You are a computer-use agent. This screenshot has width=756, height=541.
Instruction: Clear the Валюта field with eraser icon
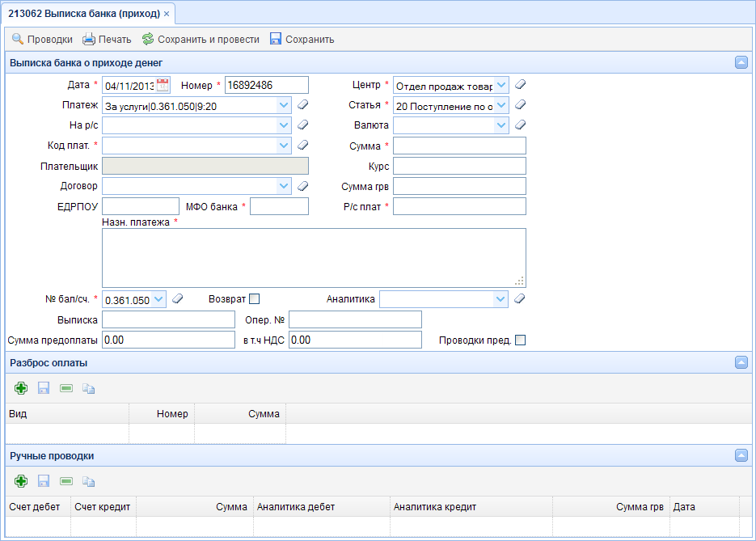coord(520,125)
